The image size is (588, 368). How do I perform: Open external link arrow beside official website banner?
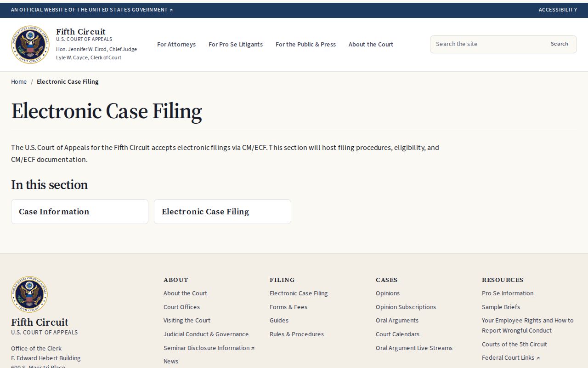pos(171,10)
